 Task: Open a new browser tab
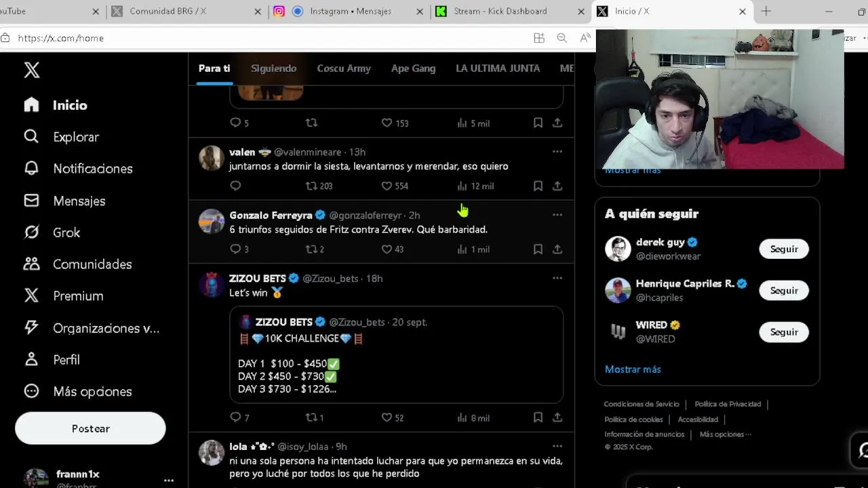pyautogui.click(x=766, y=11)
